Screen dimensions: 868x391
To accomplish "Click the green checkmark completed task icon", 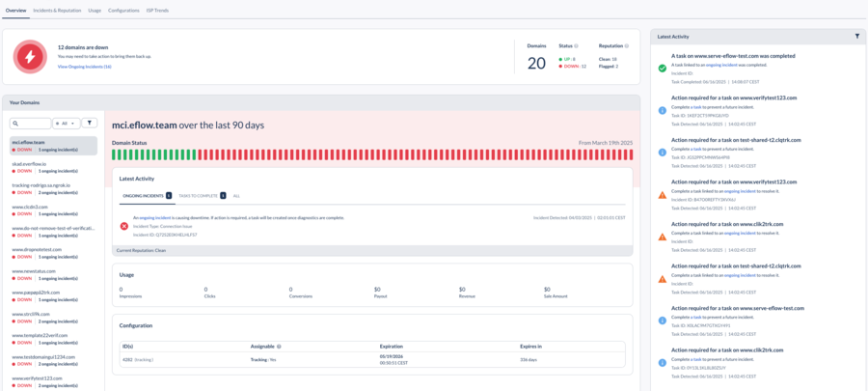I will click(x=662, y=68).
